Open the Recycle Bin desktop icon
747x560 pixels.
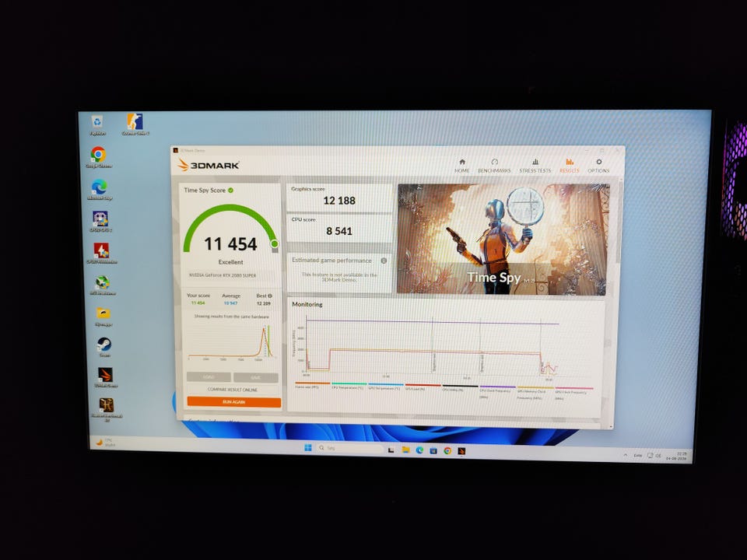tap(98, 124)
